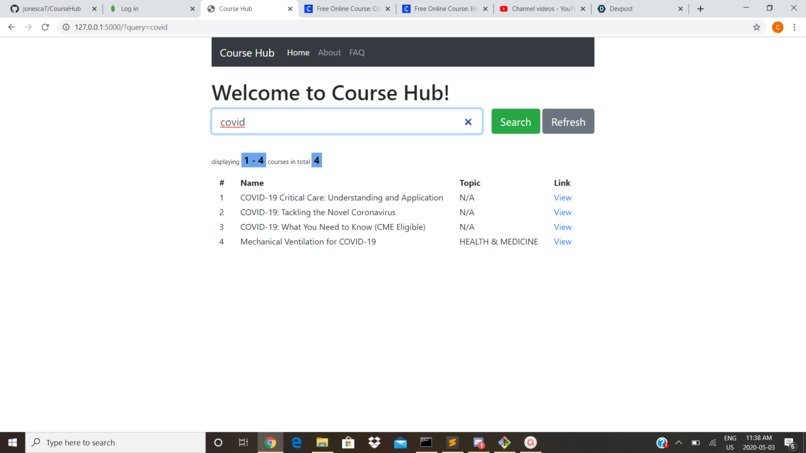The height and width of the screenshot is (453, 806).
Task: Open the action center notifications icon
Action: coord(790,442)
